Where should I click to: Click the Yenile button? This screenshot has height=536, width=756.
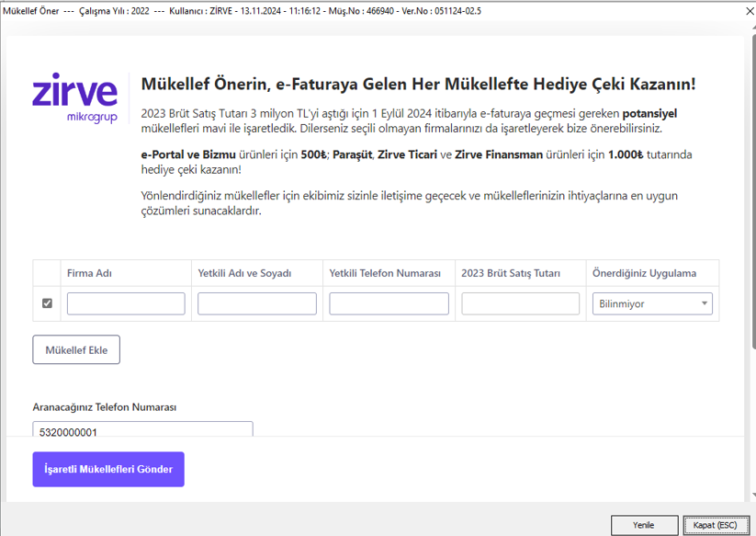644,525
